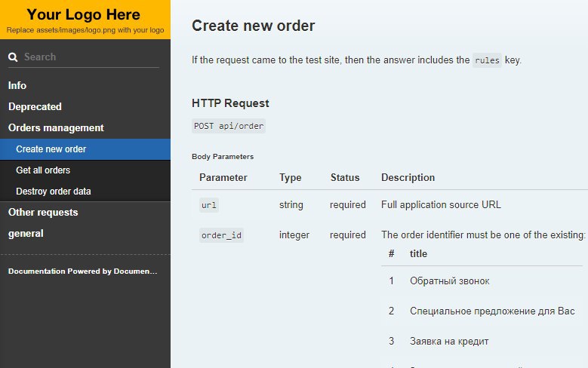Image resolution: width=588 pixels, height=368 pixels.
Task: Click the Status column header
Action: click(345, 177)
